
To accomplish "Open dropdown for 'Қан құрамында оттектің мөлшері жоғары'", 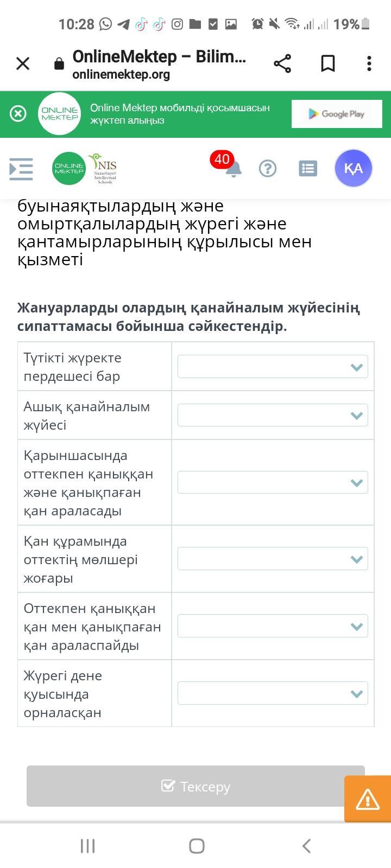I will click(273, 559).
